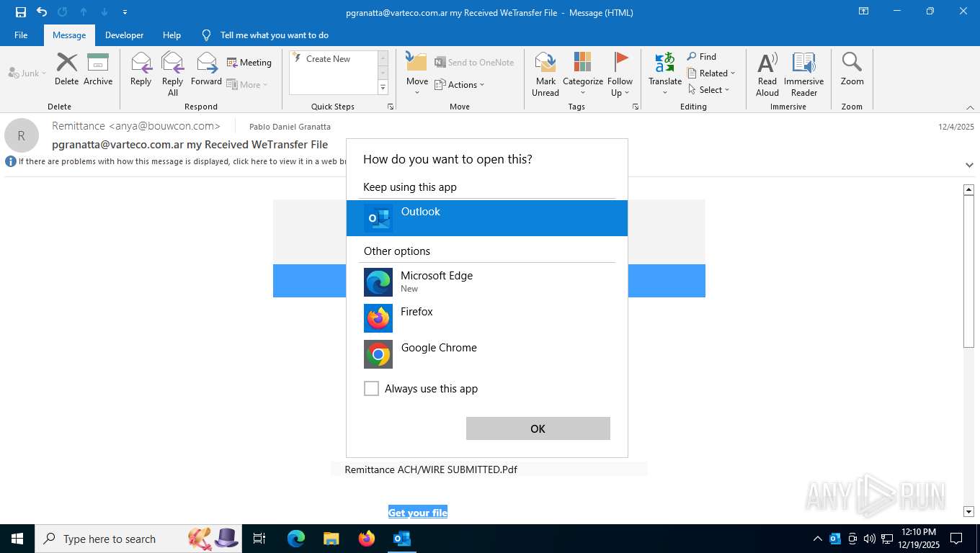Open the notification center
This screenshot has width=980, height=553.
click(x=956, y=539)
